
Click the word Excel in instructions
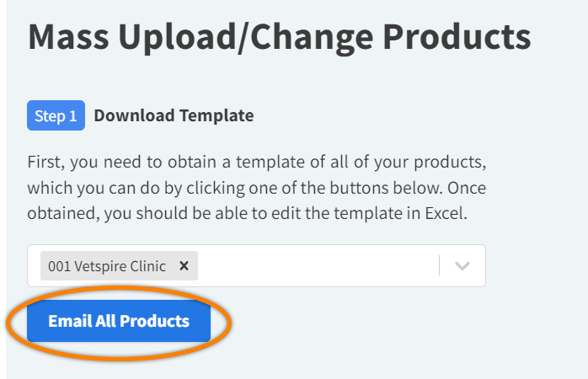click(x=445, y=214)
